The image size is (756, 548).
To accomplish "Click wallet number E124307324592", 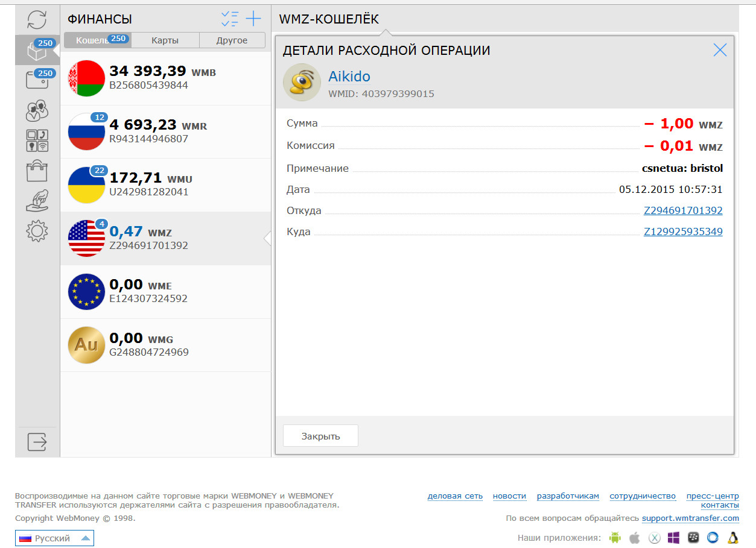I will pyautogui.click(x=148, y=298).
